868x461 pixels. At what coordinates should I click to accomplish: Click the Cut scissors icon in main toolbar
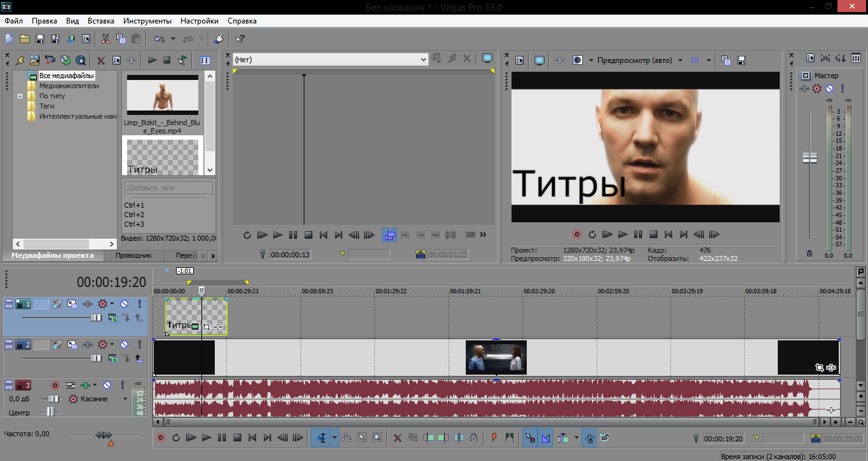[105, 39]
